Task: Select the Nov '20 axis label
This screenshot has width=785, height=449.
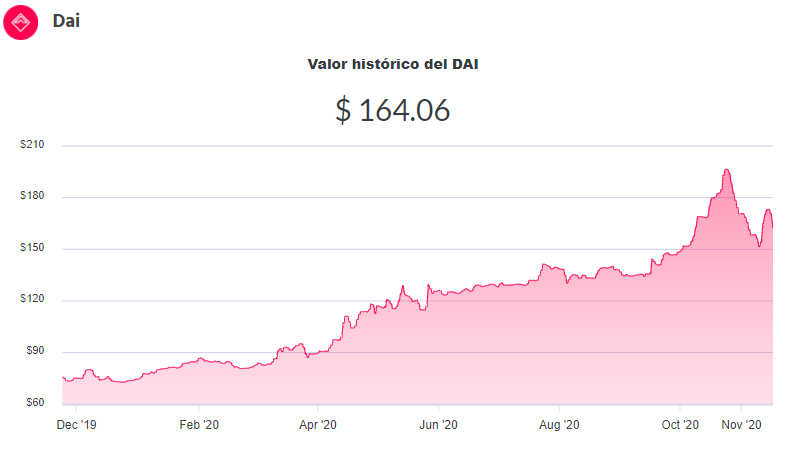Action: (x=741, y=425)
